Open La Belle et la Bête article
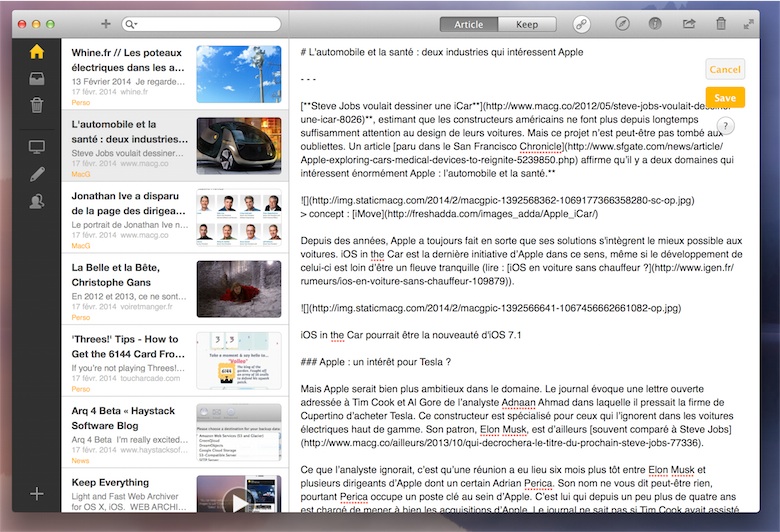Screen dimensions: 780x532 click(175, 290)
